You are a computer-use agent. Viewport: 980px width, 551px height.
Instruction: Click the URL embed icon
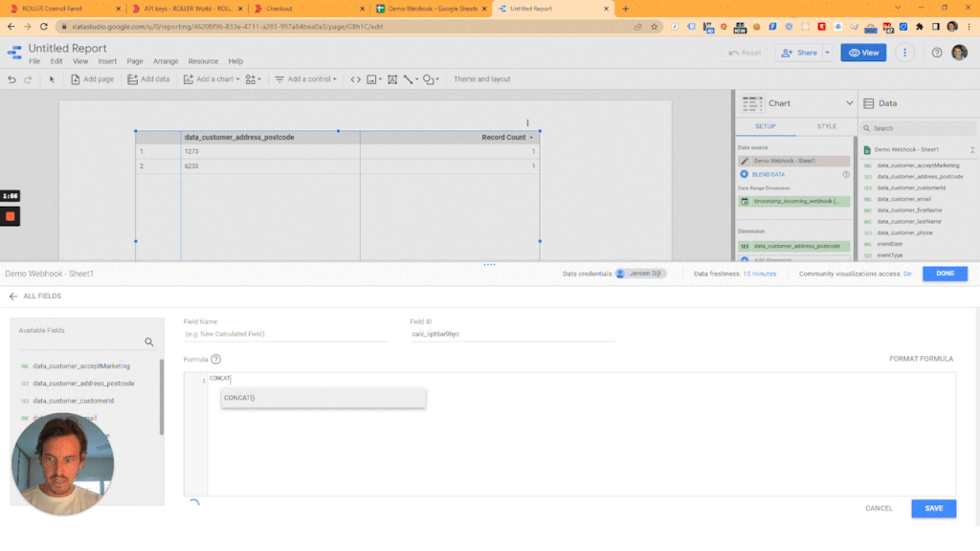(355, 79)
